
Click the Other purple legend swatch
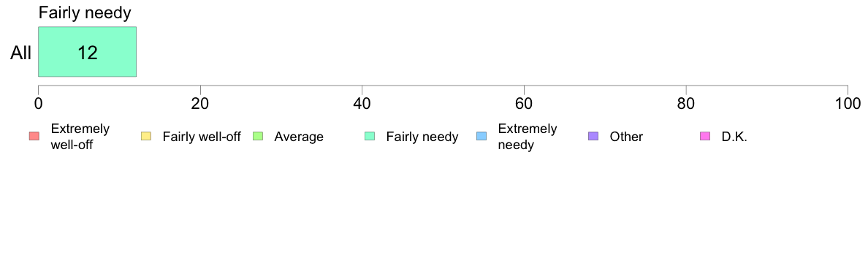pyautogui.click(x=593, y=136)
